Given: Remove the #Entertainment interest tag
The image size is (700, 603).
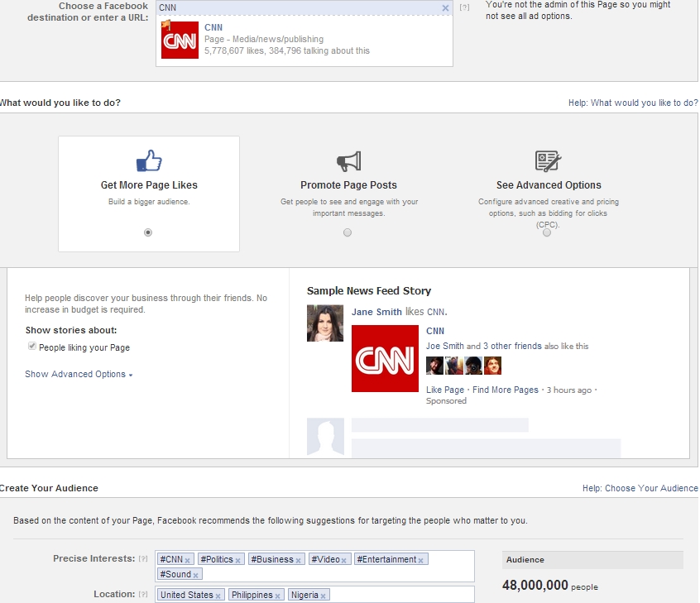Looking at the screenshot, I should tap(420, 560).
